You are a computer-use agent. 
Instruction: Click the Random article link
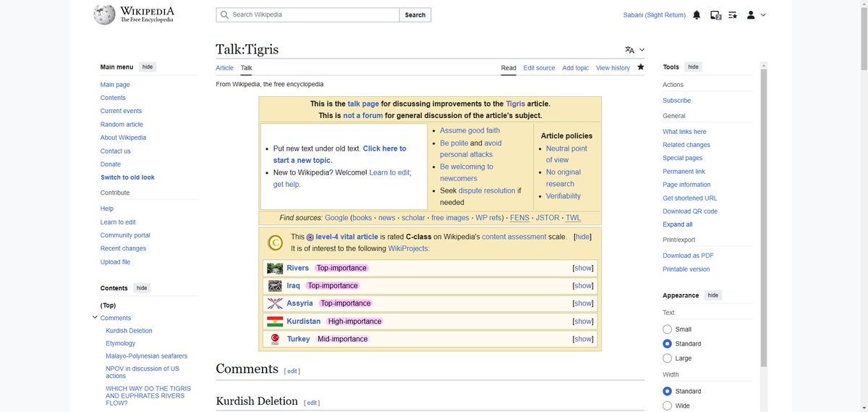[122, 125]
